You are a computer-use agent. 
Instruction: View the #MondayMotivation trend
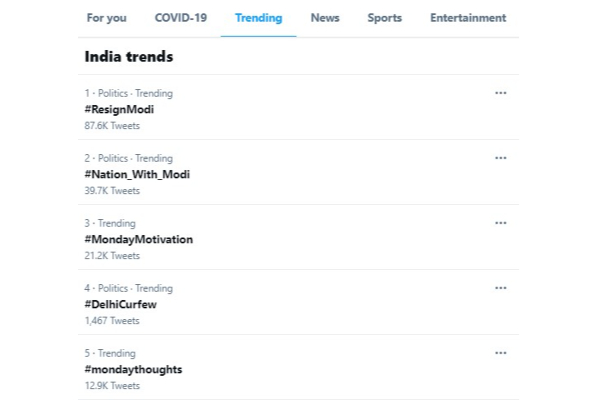139,239
